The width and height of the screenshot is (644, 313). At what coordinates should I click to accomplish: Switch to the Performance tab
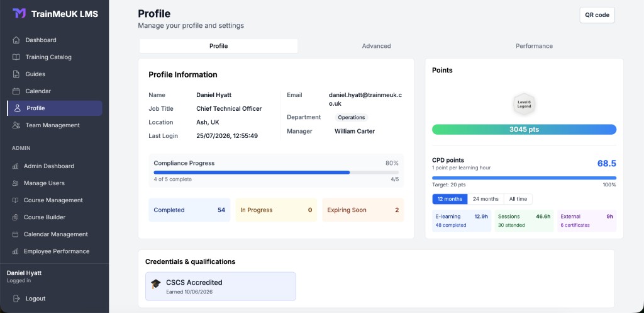pos(534,46)
